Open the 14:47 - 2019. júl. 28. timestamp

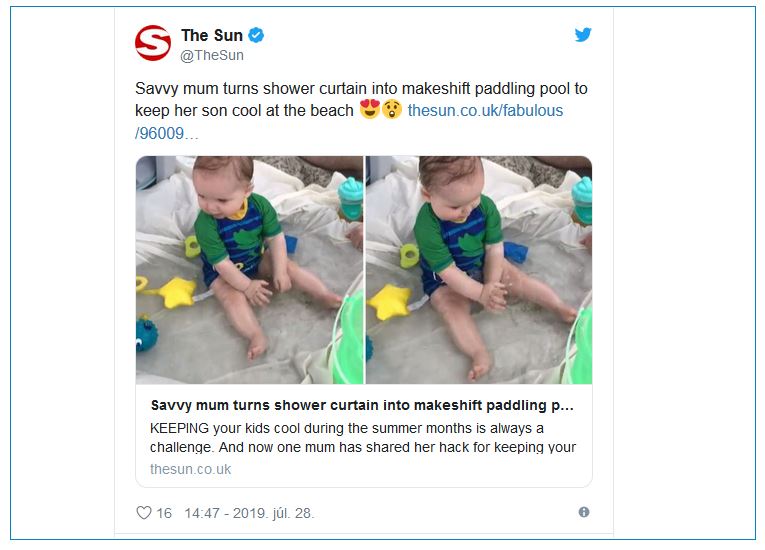(249, 513)
